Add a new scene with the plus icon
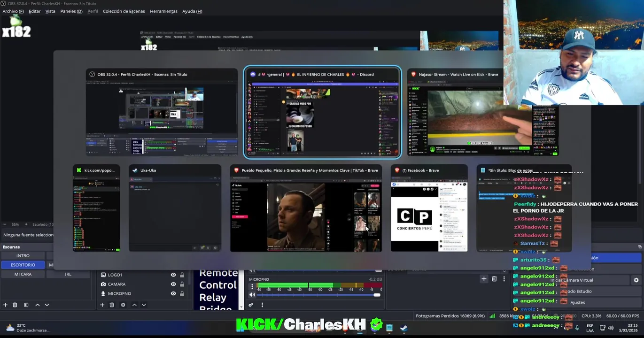Viewport: 644px width, 338px height. click(x=5, y=305)
